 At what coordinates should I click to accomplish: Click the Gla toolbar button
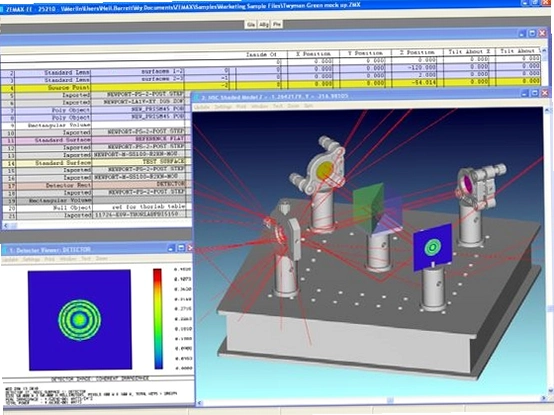coord(251,24)
